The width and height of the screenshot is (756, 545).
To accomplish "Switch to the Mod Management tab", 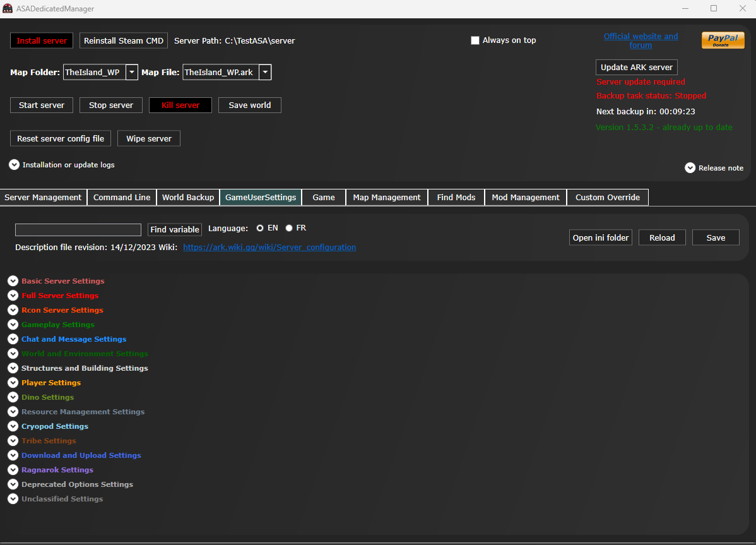I will click(526, 198).
